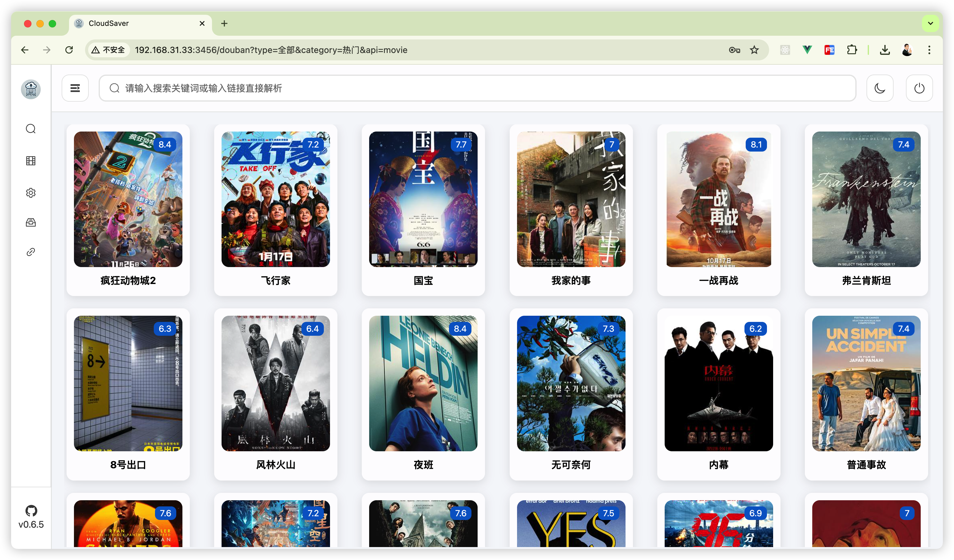Open a new browser tab
Viewport: 954px width, 560px height.
(x=224, y=23)
